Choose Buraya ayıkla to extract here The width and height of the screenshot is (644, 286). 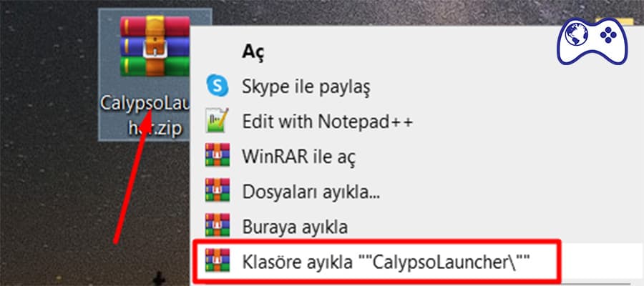point(295,227)
